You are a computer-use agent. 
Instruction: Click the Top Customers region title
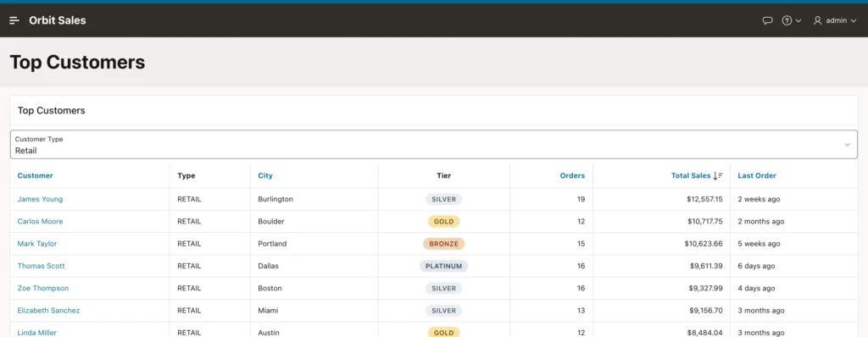coord(52,110)
